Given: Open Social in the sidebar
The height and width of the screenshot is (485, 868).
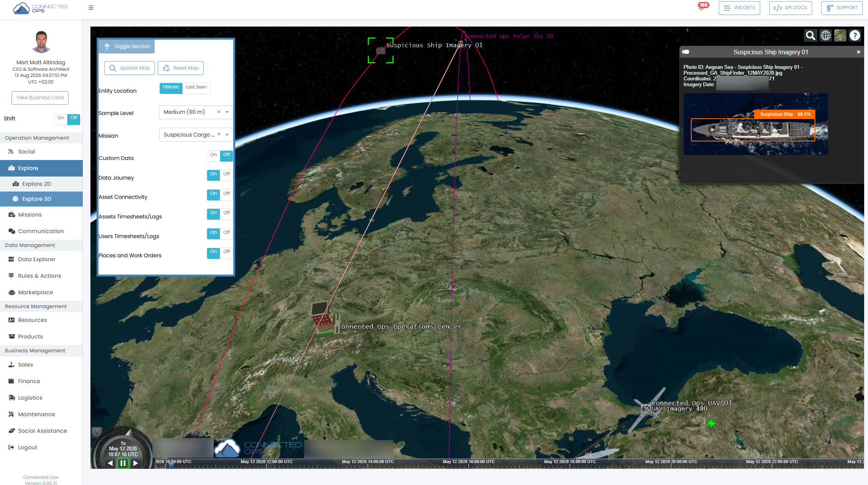Looking at the screenshot, I should [x=41, y=152].
